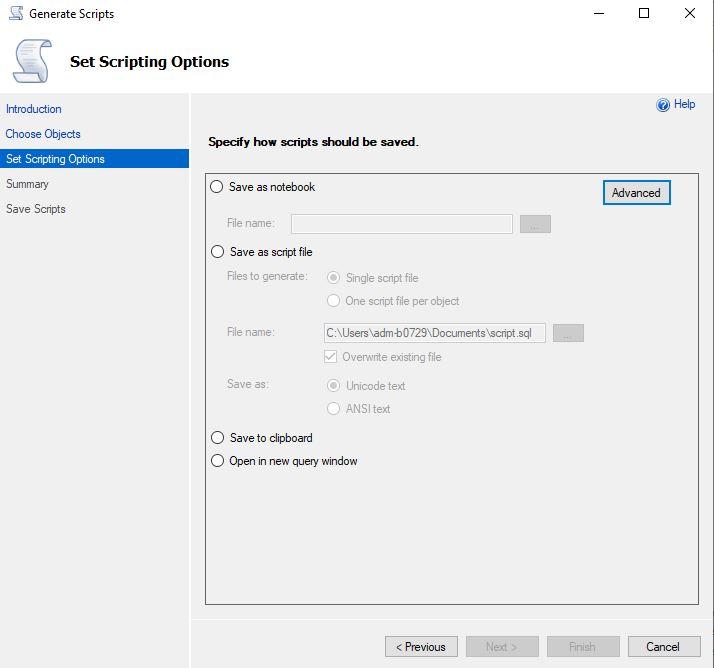This screenshot has height=668, width=714.
Task: Open the Choose Objects page
Action: tap(43, 134)
